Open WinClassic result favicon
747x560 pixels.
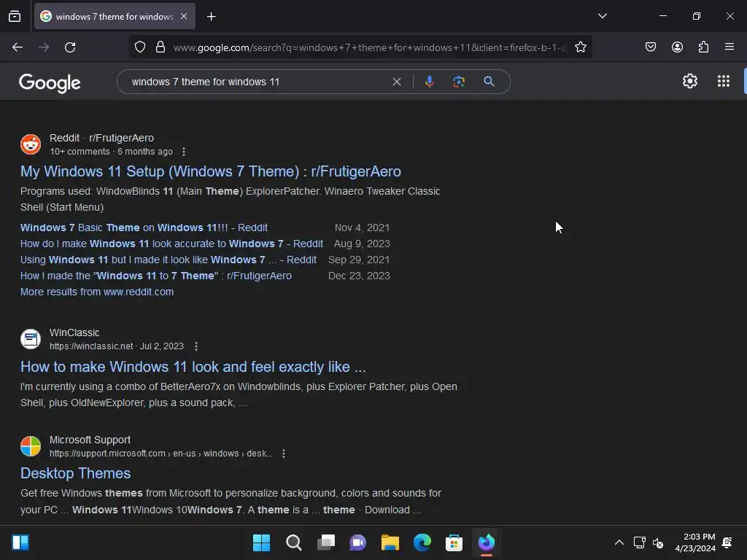tap(31, 339)
